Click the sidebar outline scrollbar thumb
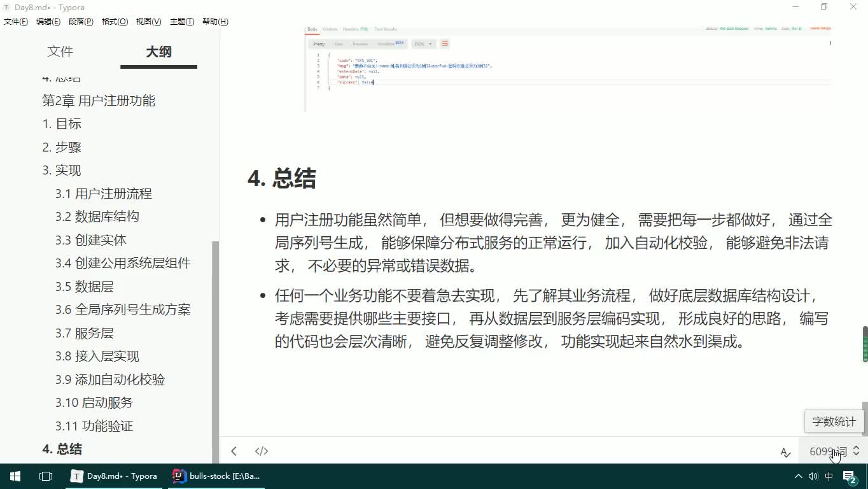Screen dimensions: 868x489 pyautogui.click(x=215, y=352)
